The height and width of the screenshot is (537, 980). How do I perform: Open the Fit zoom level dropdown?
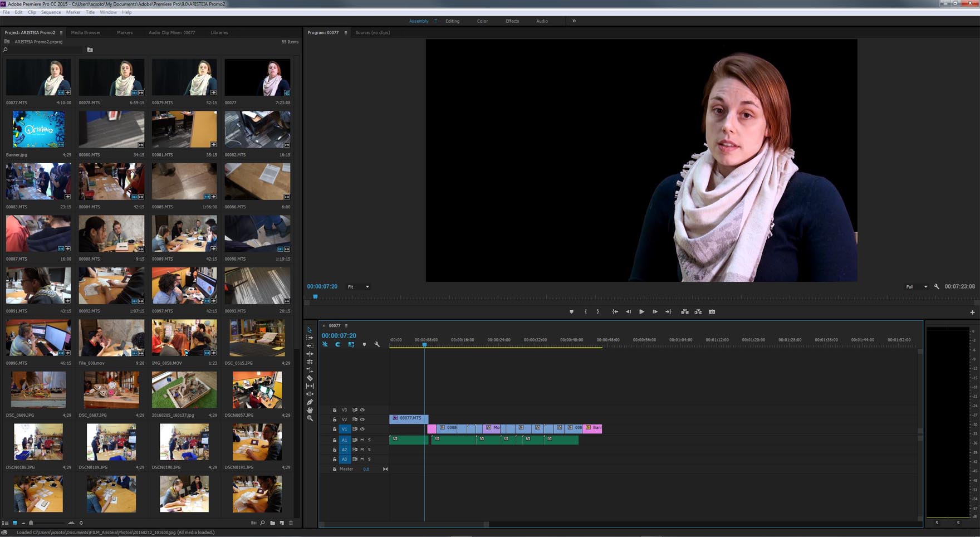click(x=358, y=287)
